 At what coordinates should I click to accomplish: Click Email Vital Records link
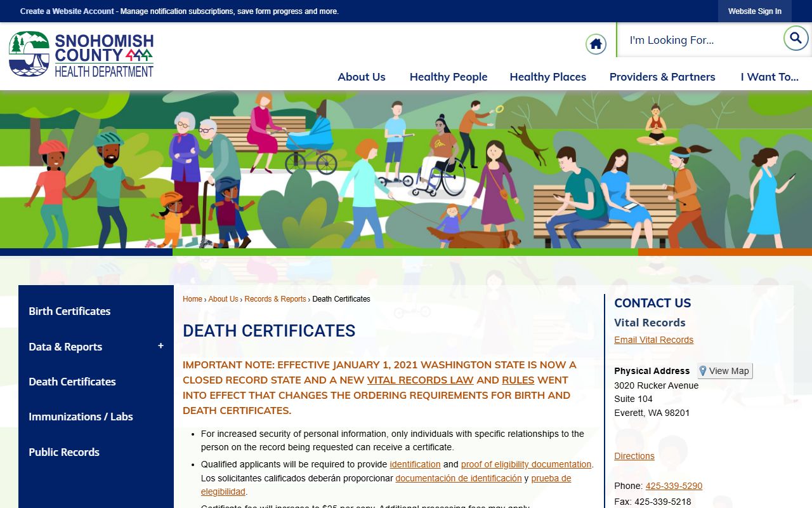click(x=653, y=340)
